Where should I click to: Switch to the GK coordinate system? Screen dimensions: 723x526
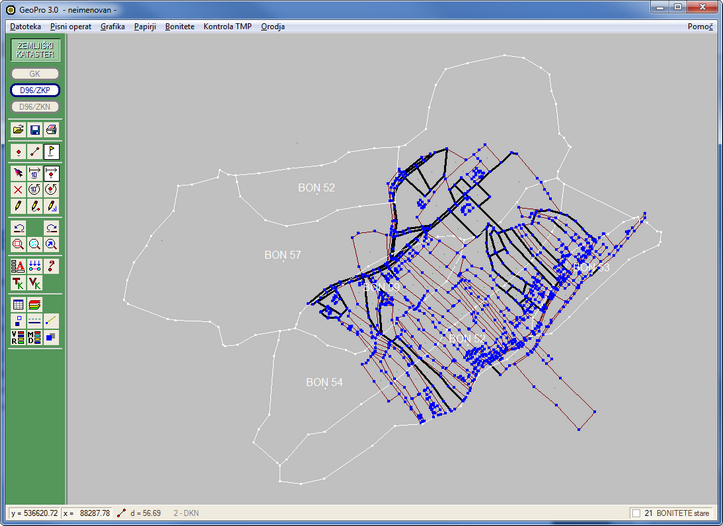coord(35,74)
